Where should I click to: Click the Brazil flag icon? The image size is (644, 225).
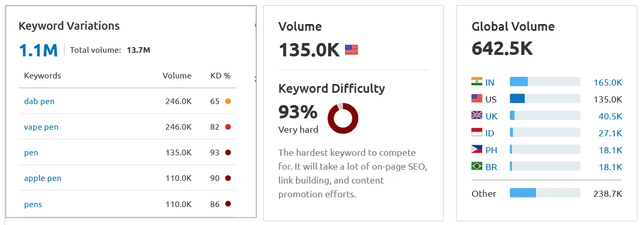click(477, 167)
